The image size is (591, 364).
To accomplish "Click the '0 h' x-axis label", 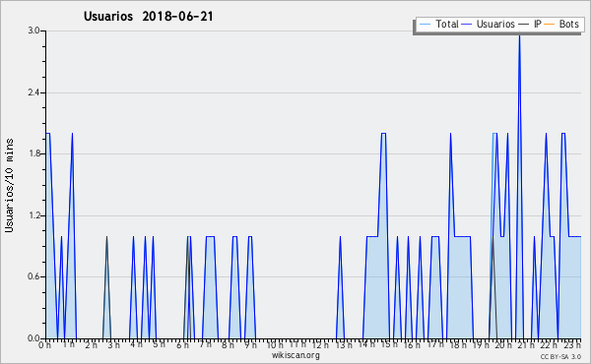I will 44,345.
